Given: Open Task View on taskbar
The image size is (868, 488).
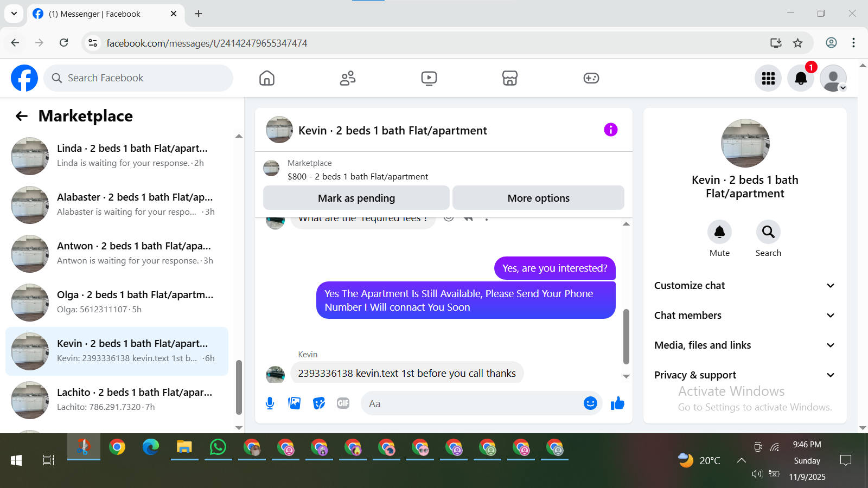Looking at the screenshot, I should [x=49, y=460].
